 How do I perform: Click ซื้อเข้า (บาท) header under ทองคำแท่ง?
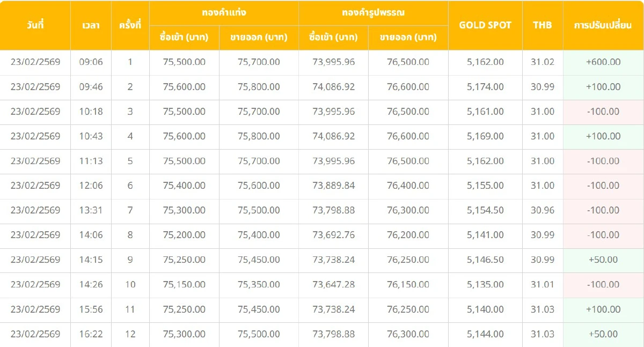[x=184, y=38]
